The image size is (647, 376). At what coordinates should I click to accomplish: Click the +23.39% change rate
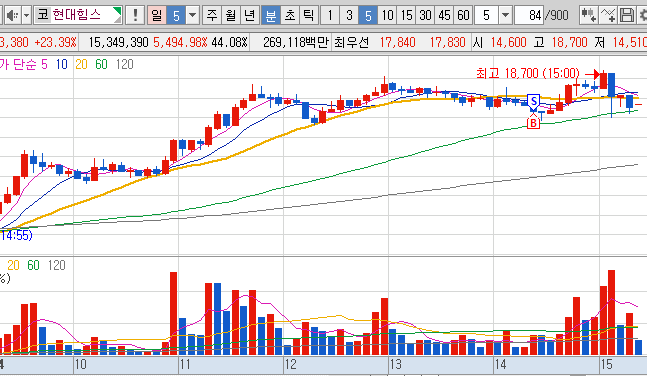click(x=55, y=42)
